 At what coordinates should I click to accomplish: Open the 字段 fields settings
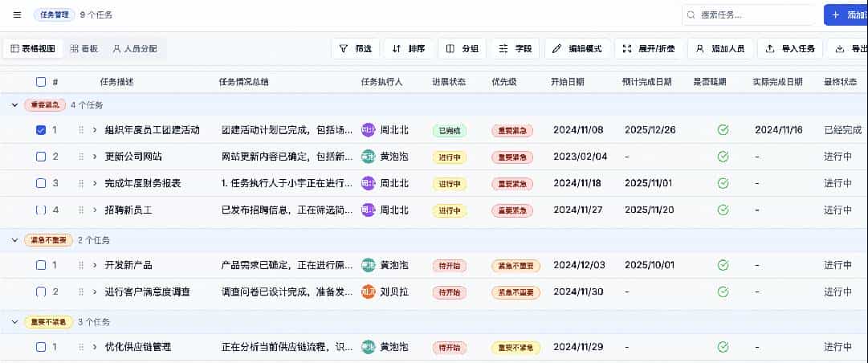(516, 49)
